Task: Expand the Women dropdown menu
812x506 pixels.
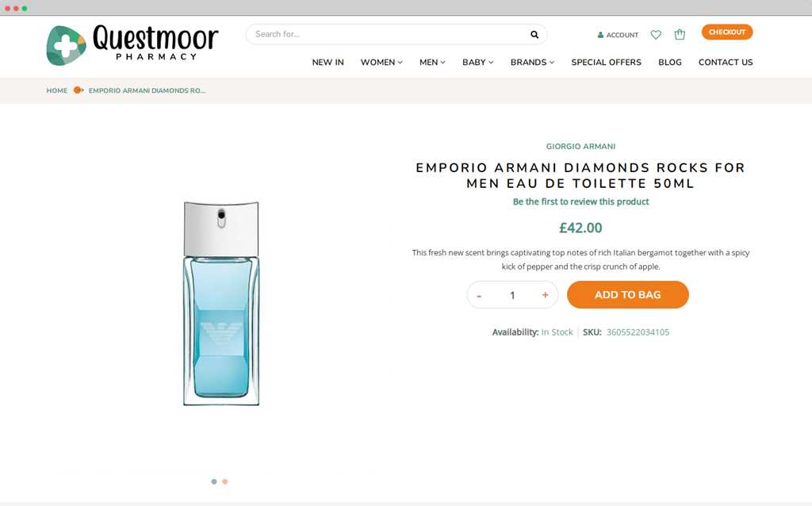Action: pos(381,62)
